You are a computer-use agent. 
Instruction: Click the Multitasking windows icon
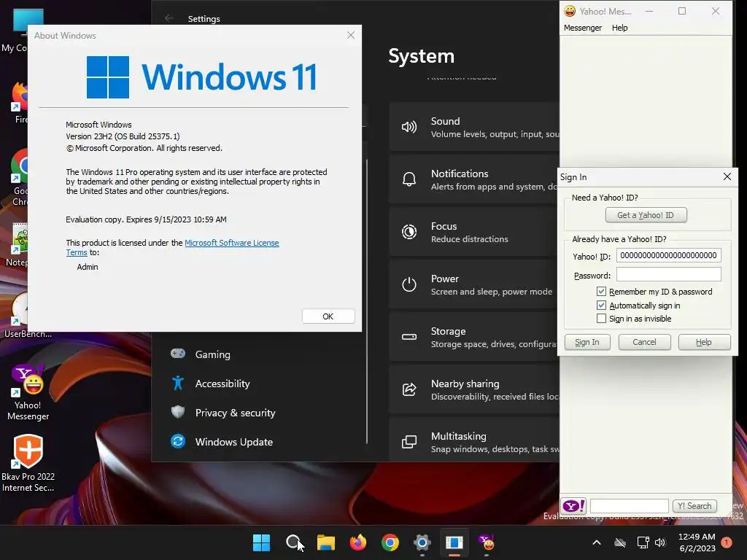point(409,441)
